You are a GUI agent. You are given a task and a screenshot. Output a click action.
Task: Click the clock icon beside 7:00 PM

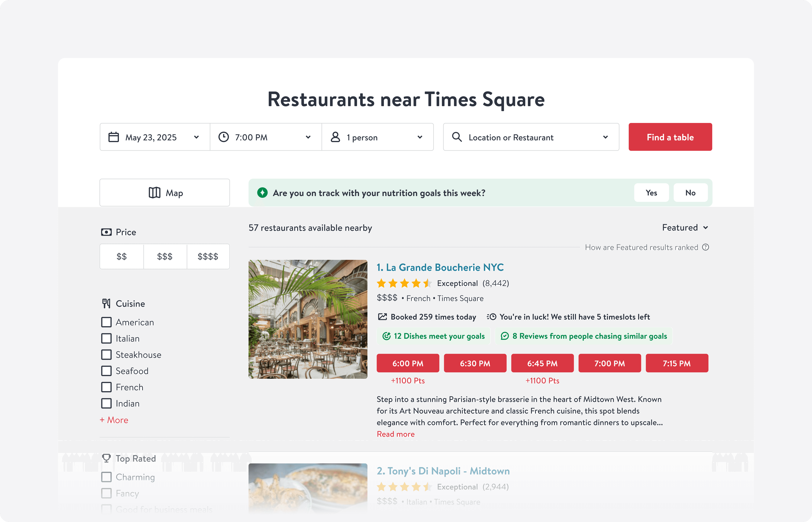[x=224, y=137]
